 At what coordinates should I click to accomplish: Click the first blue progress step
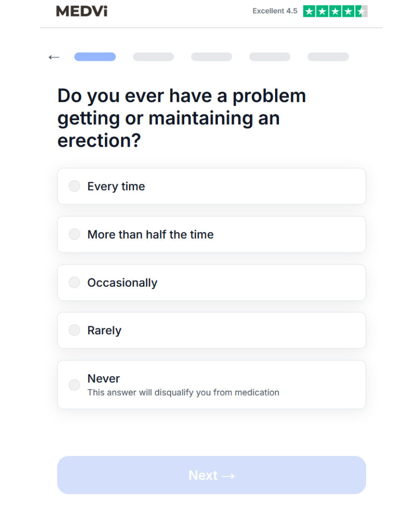point(95,57)
